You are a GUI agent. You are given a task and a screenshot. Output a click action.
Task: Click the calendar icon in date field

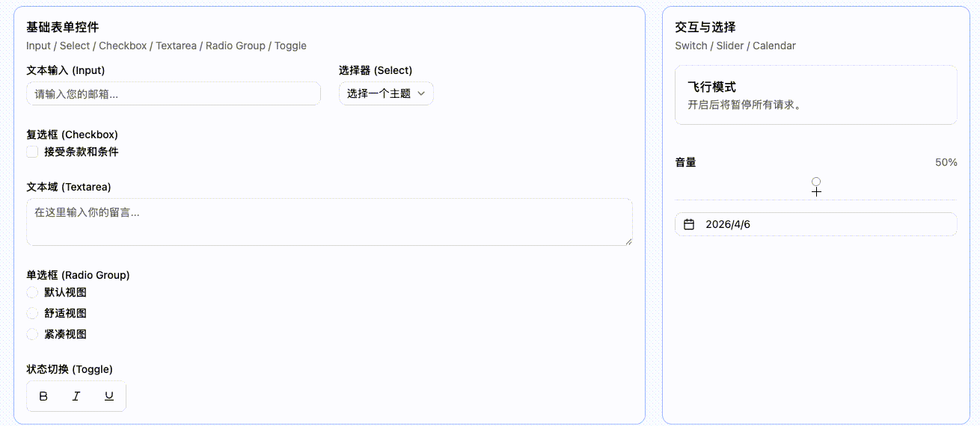(690, 224)
